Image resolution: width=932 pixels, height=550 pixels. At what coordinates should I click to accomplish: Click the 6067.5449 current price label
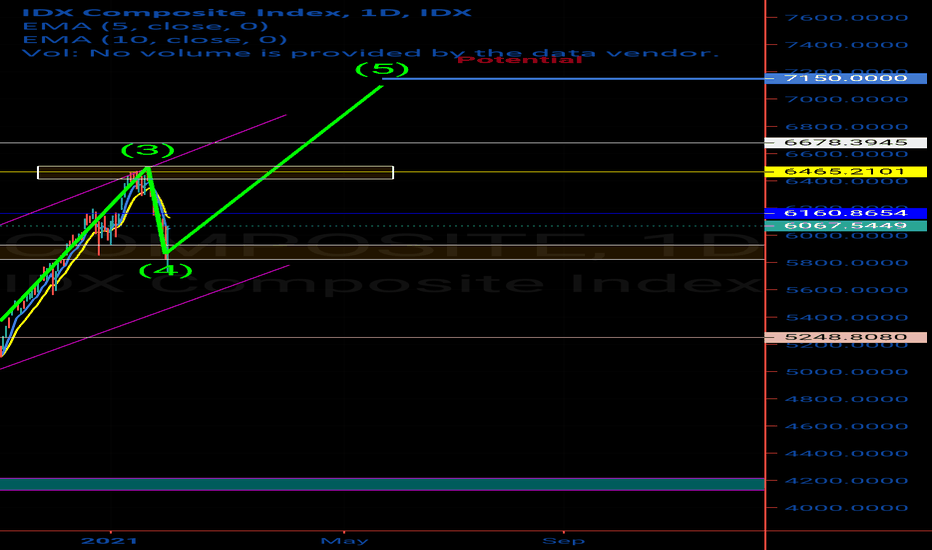pyautogui.click(x=846, y=226)
